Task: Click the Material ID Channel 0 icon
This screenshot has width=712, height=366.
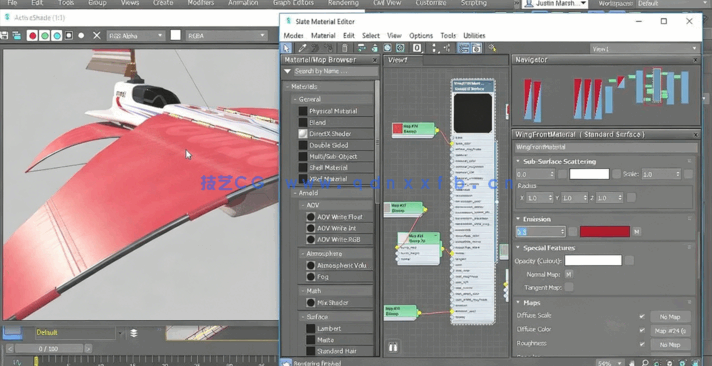Action: click(417, 48)
